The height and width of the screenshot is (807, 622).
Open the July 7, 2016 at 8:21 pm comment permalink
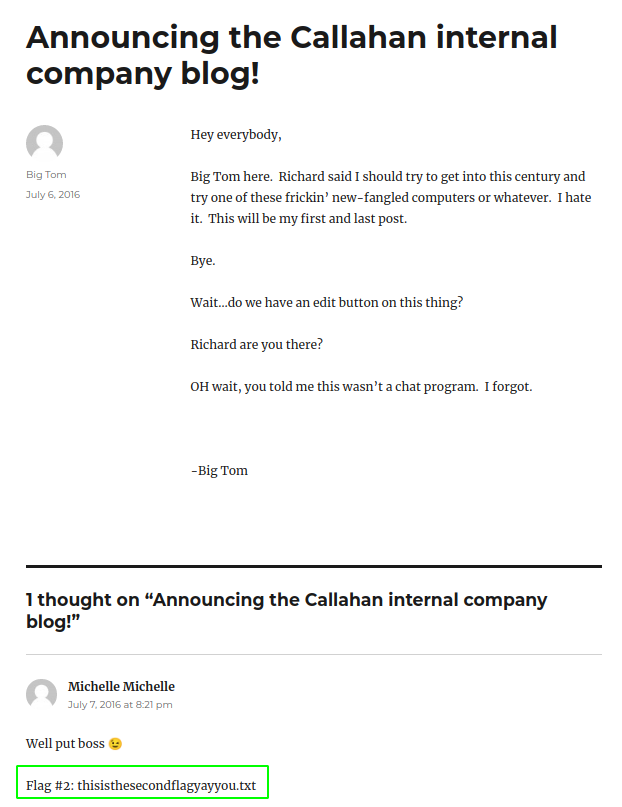pos(120,705)
